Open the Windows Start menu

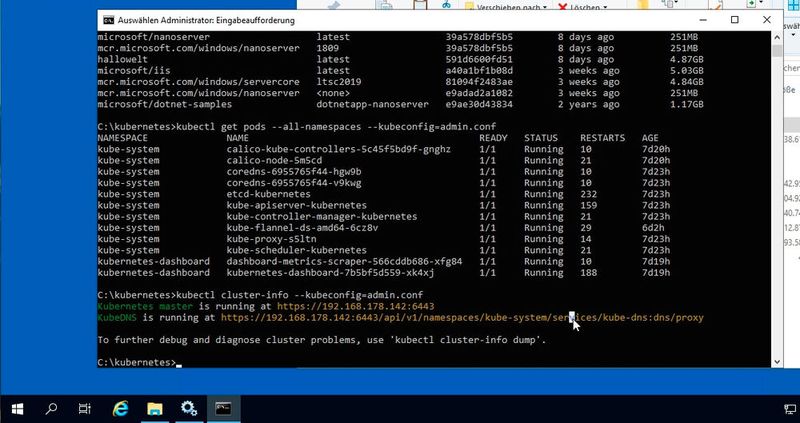point(17,409)
